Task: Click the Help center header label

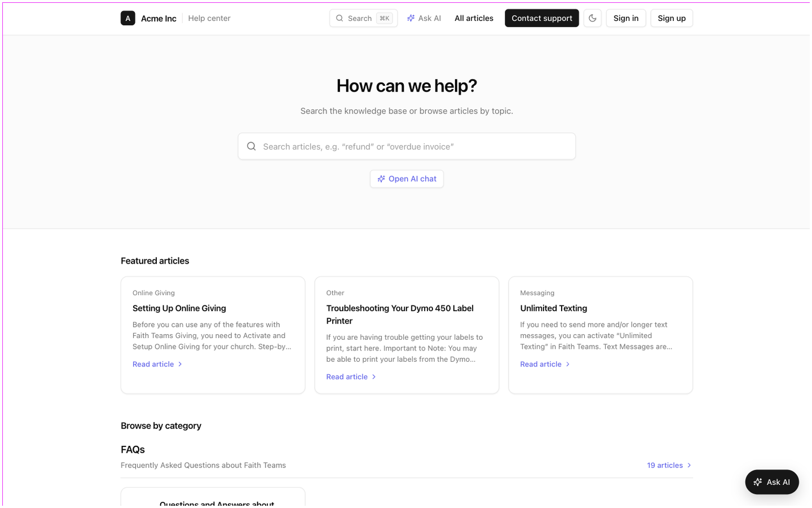Action: coord(209,18)
